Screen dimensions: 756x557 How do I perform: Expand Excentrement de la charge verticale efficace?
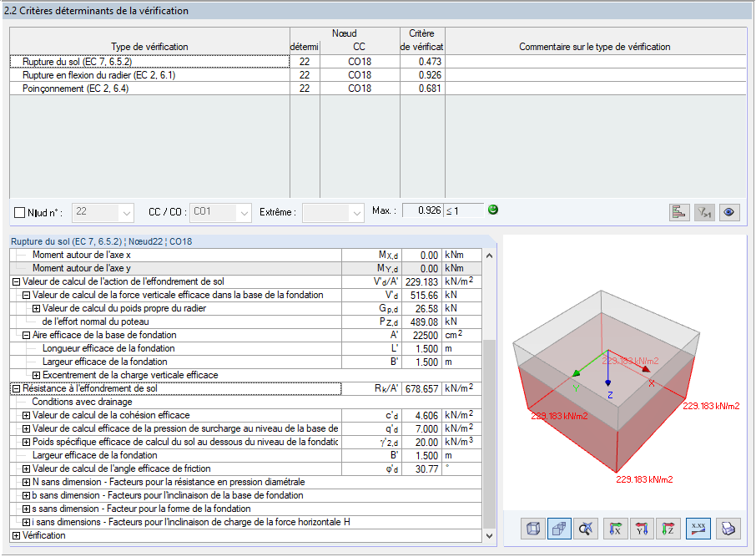[36, 376]
